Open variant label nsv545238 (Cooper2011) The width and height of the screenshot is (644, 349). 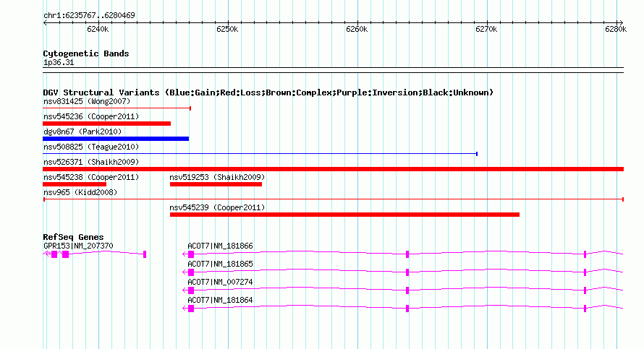click(91, 177)
